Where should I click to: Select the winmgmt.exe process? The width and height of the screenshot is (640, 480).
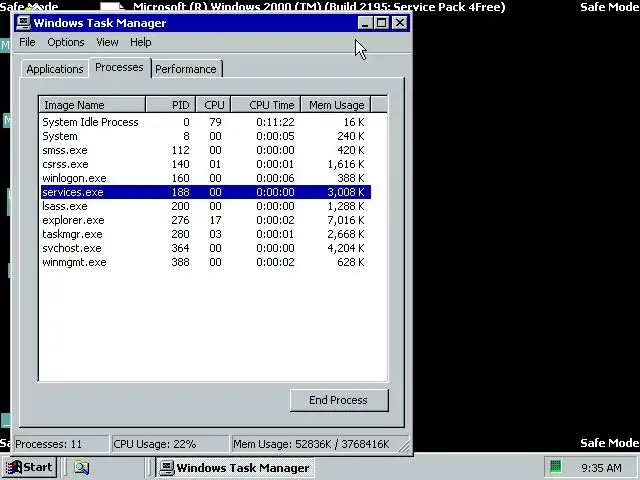206,262
